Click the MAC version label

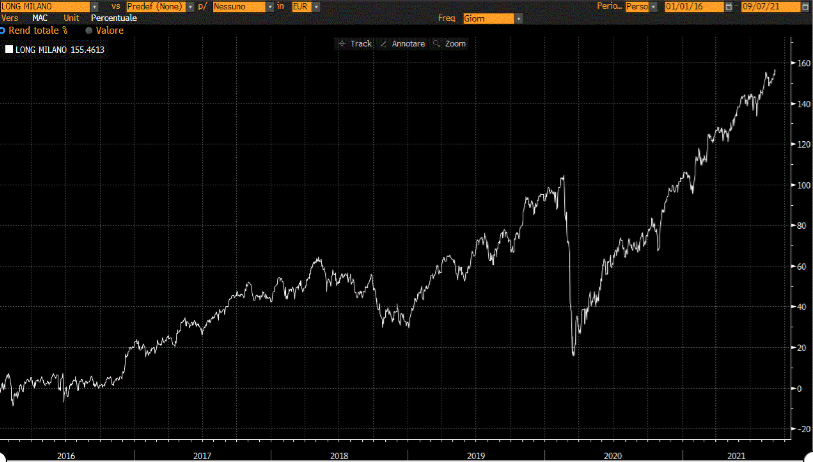[40, 18]
